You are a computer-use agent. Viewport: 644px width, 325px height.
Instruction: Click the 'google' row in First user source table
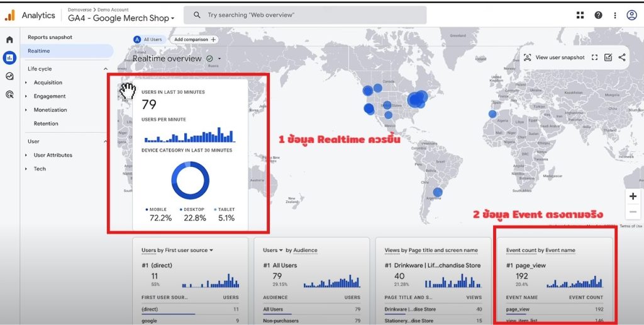click(190, 321)
